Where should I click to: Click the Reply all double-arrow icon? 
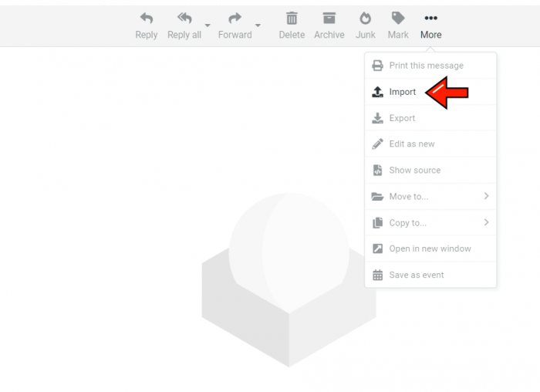pos(184,18)
